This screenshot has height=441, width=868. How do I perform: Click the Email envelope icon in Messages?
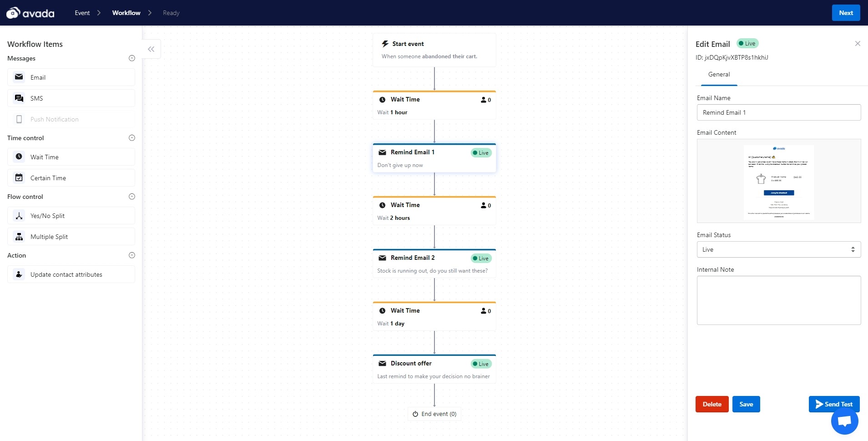pyautogui.click(x=19, y=77)
